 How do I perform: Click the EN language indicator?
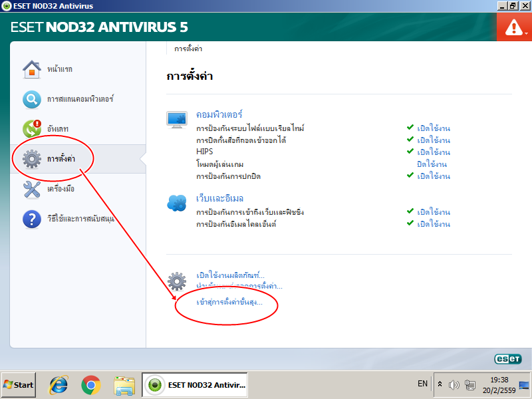click(422, 384)
